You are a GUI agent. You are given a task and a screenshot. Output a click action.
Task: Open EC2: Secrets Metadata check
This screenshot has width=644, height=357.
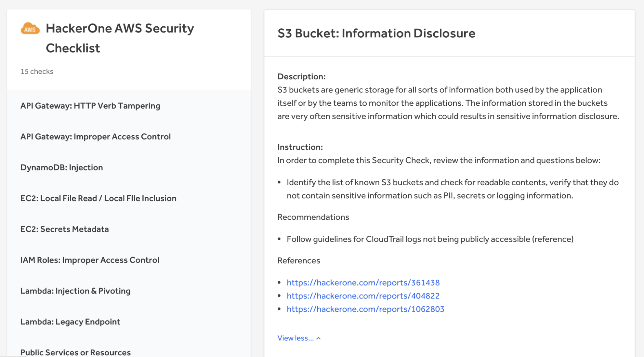click(64, 229)
